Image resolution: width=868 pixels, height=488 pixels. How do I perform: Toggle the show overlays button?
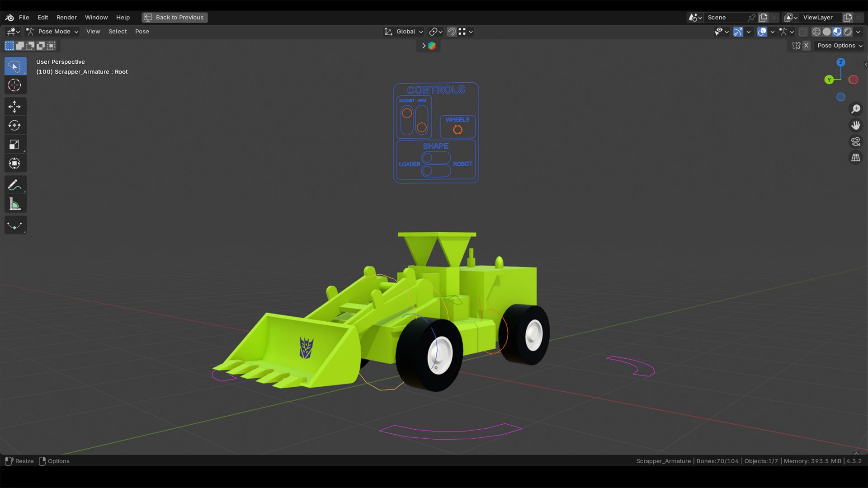(x=762, y=32)
